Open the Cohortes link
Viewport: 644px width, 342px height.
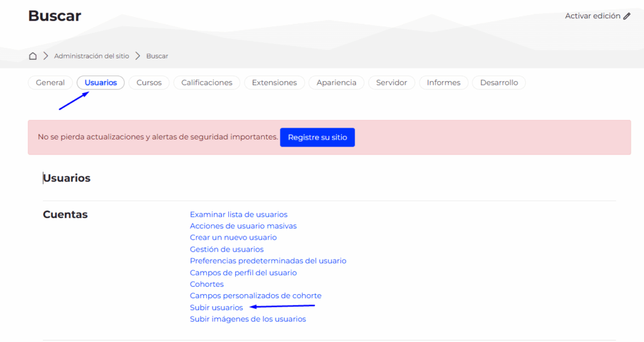click(x=206, y=284)
